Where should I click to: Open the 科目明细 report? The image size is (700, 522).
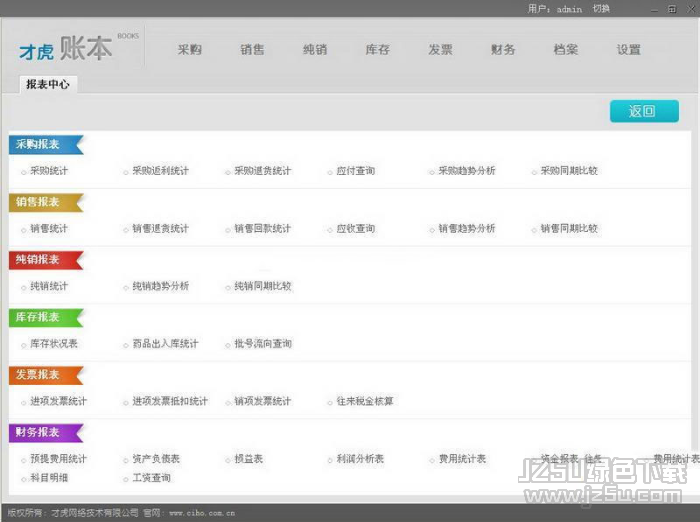tap(49, 478)
